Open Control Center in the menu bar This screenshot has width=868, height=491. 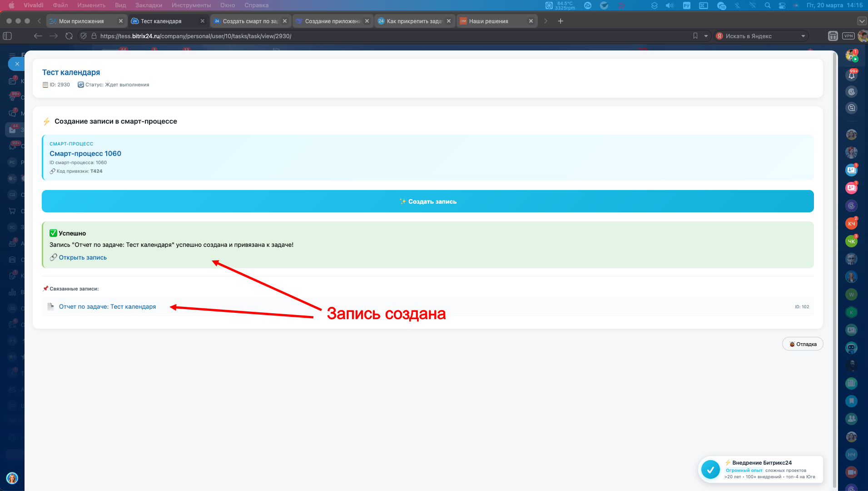click(x=782, y=5)
